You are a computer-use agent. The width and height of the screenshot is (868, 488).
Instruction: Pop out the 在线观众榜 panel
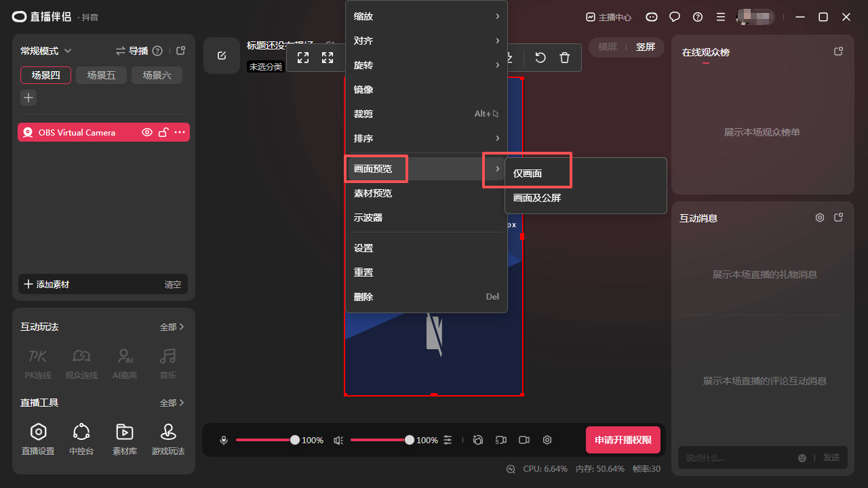coord(838,52)
